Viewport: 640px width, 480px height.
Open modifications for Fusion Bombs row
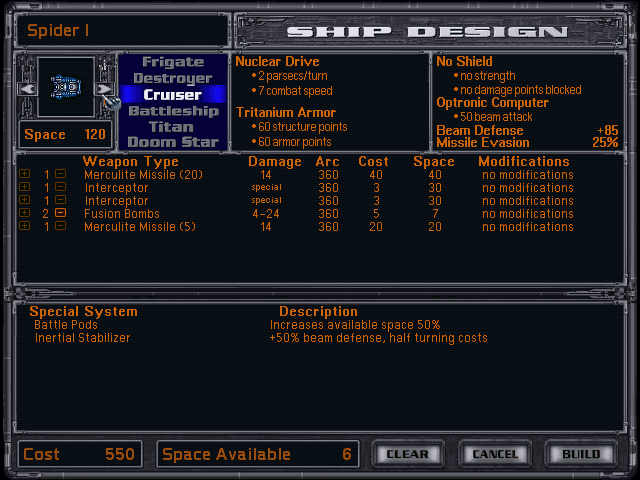(x=527, y=214)
